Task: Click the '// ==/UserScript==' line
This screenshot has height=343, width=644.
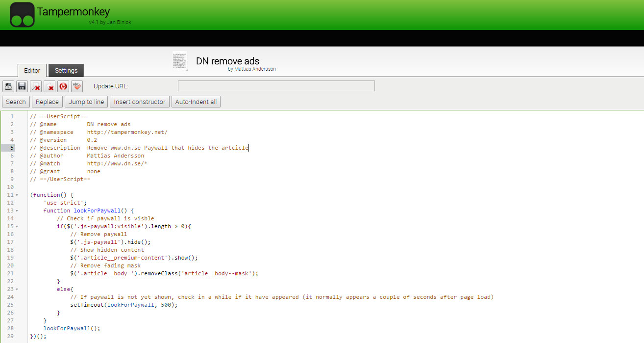Action: point(60,179)
